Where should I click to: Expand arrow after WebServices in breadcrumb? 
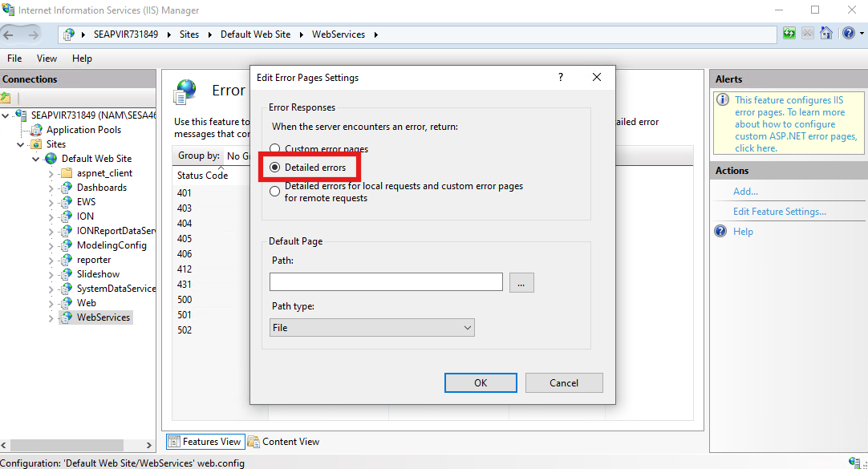coord(376,34)
